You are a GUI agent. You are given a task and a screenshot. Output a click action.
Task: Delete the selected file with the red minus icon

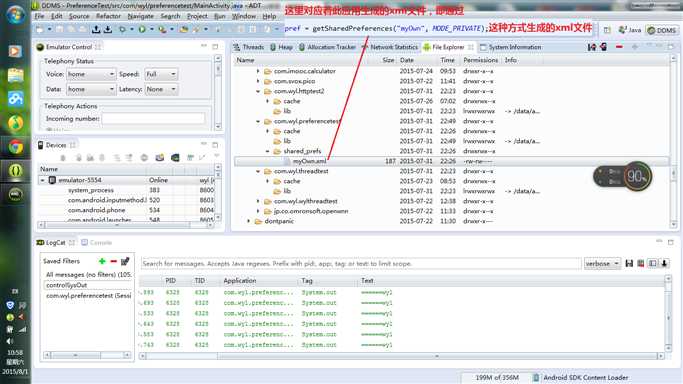(619, 47)
